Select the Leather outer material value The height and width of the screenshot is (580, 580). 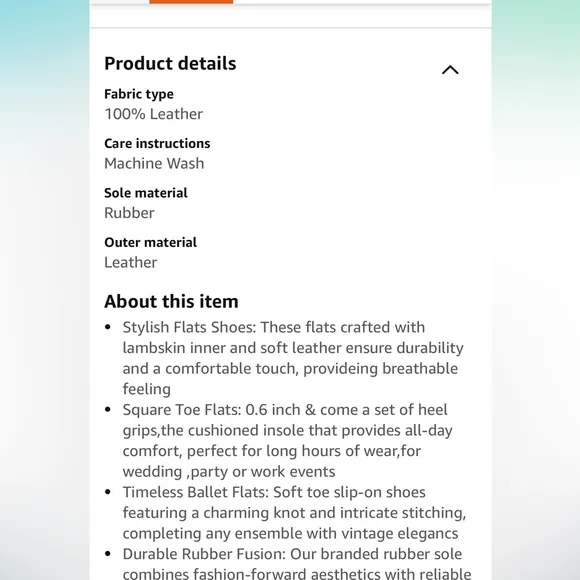click(x=131, y=263)
